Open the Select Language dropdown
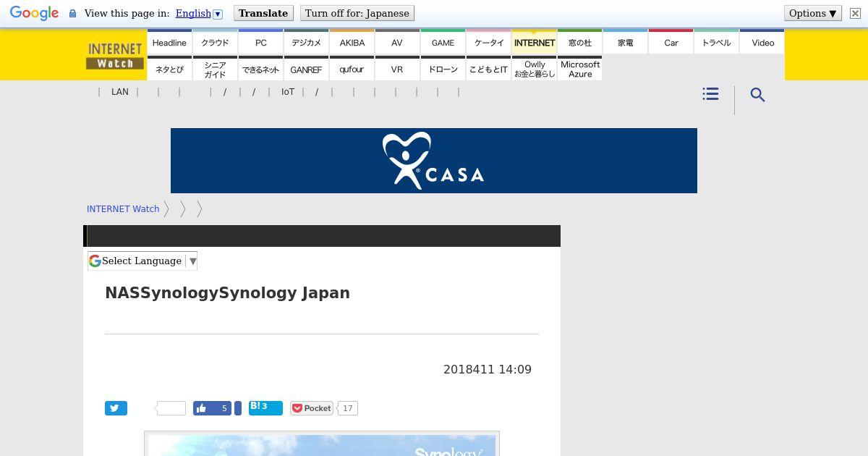Image resolution: width=868 pixels, height=456 pixels. click(x=142, y=261)
